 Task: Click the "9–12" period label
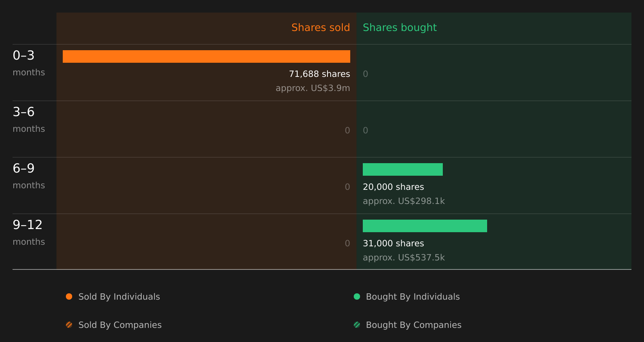click(x=27, y=225)
